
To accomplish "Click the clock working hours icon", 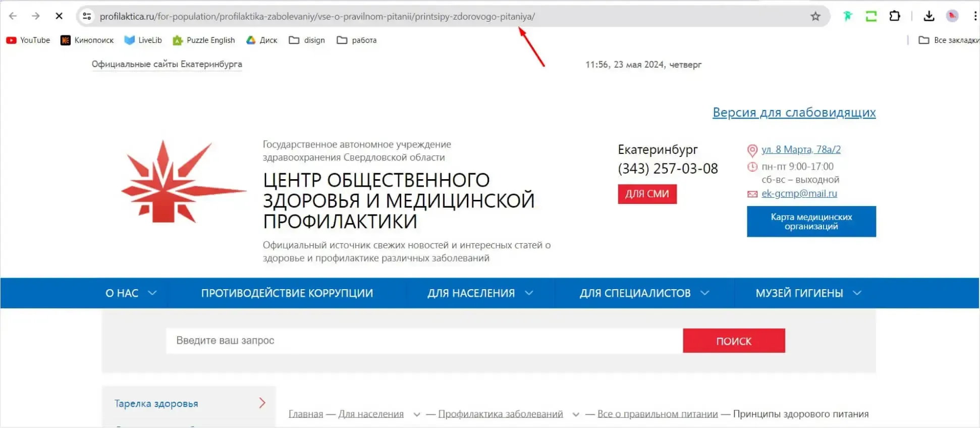I will [752, 167].
